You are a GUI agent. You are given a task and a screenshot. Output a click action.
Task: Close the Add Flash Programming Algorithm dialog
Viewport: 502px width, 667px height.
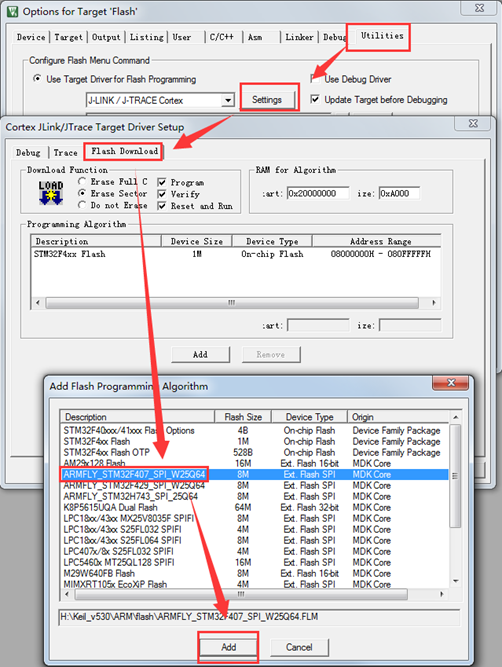click(450, 383)
